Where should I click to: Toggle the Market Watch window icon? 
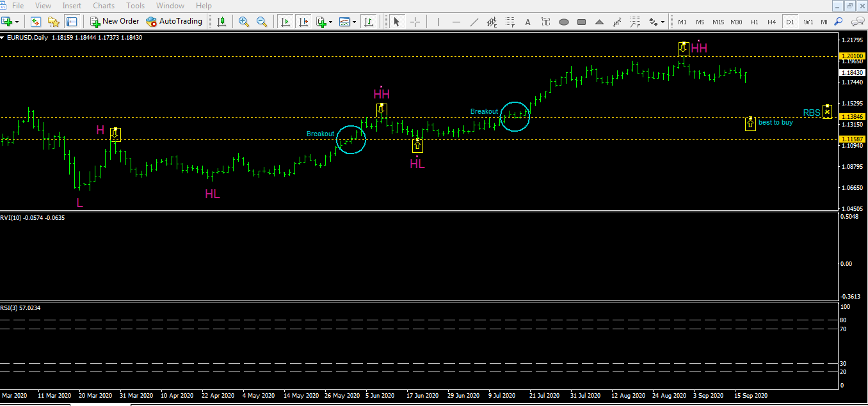coord(36,22)
